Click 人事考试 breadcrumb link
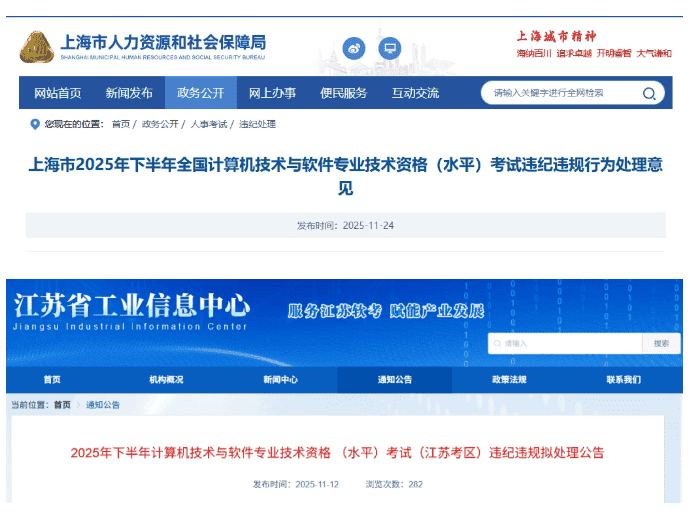696x520 pixels. point(209,125)
